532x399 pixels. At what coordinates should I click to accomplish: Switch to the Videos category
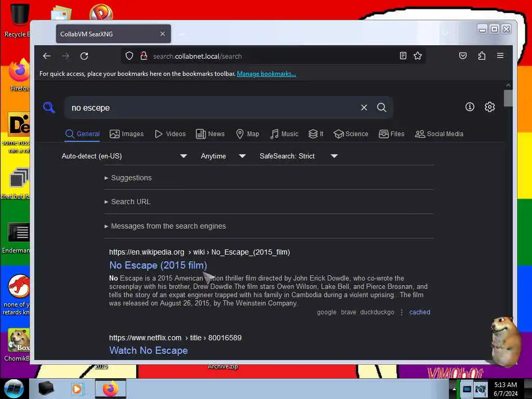[170, 134]
